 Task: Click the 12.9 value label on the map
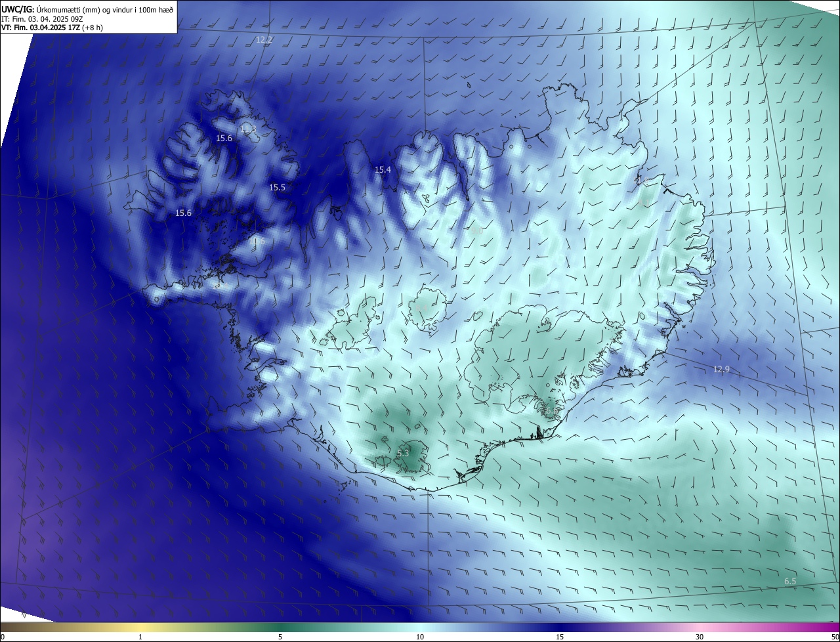coord(721,370)
